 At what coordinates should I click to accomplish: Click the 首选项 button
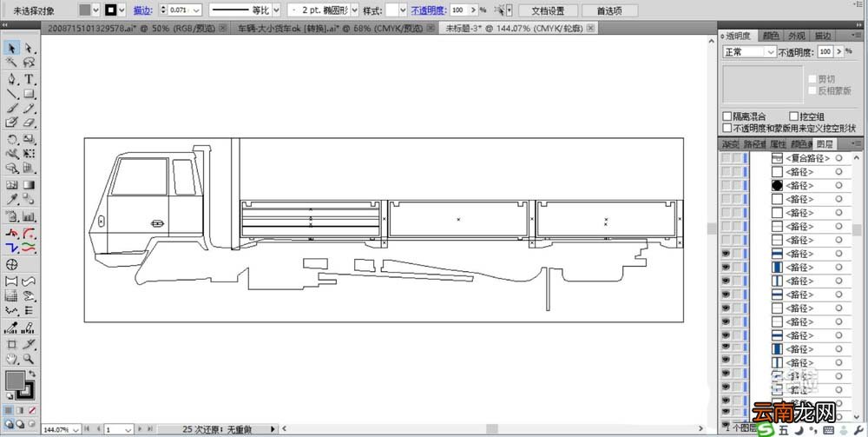pyautogui.click(x=609, y=10)
